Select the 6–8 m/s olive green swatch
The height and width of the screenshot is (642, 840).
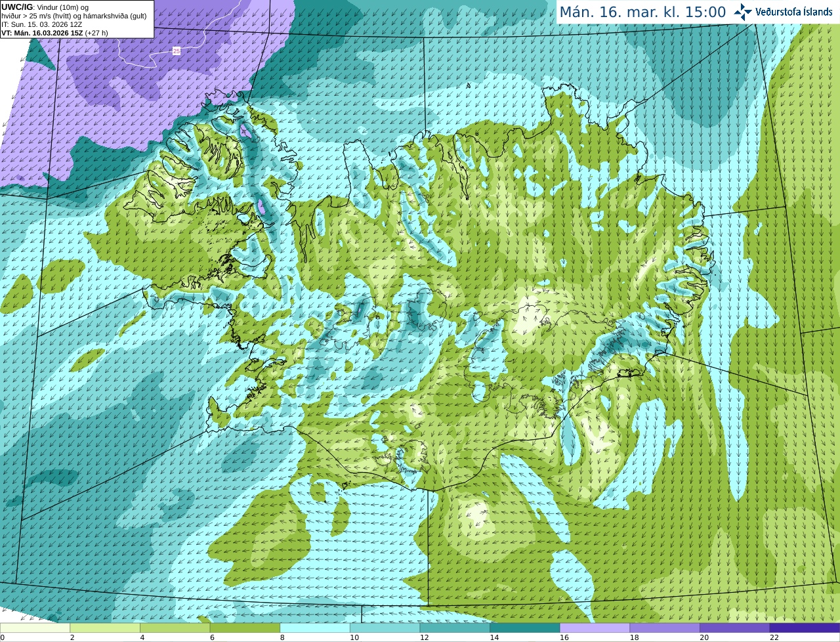(x=245, y=628)
